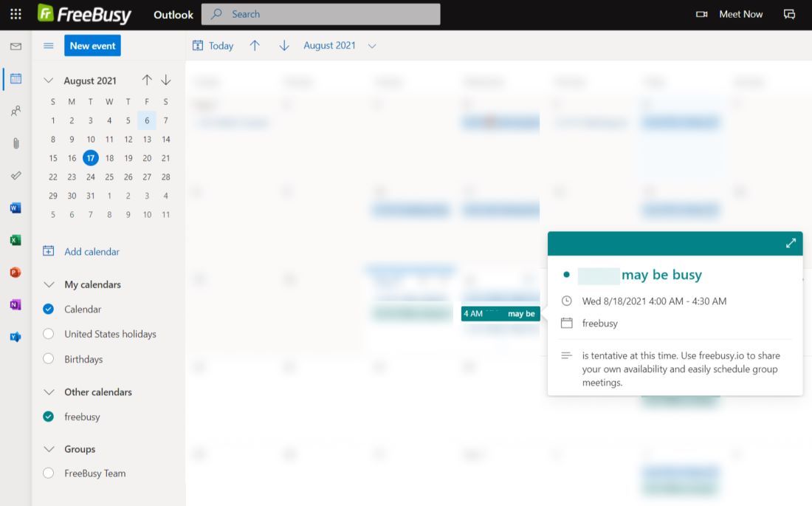Toggle the Calendar checkbox under My calendars
812x506 pixels.
tap(48, 309)
